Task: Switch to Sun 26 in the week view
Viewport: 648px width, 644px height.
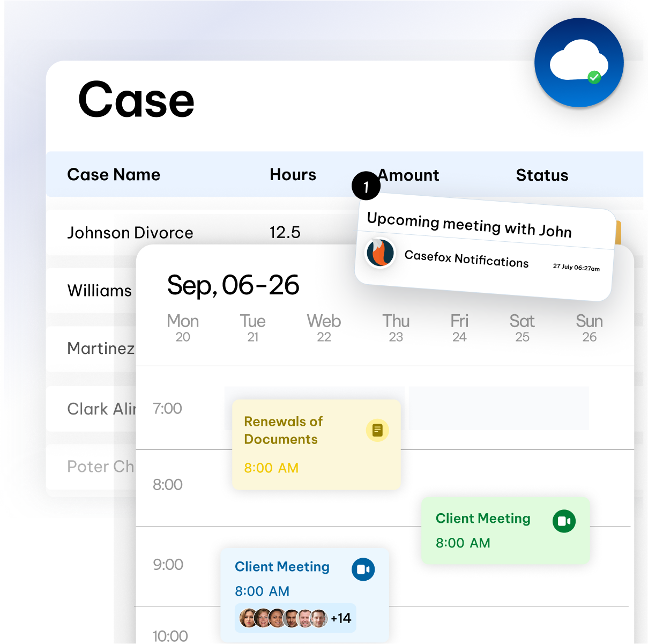Action: [x=589, y=327]
